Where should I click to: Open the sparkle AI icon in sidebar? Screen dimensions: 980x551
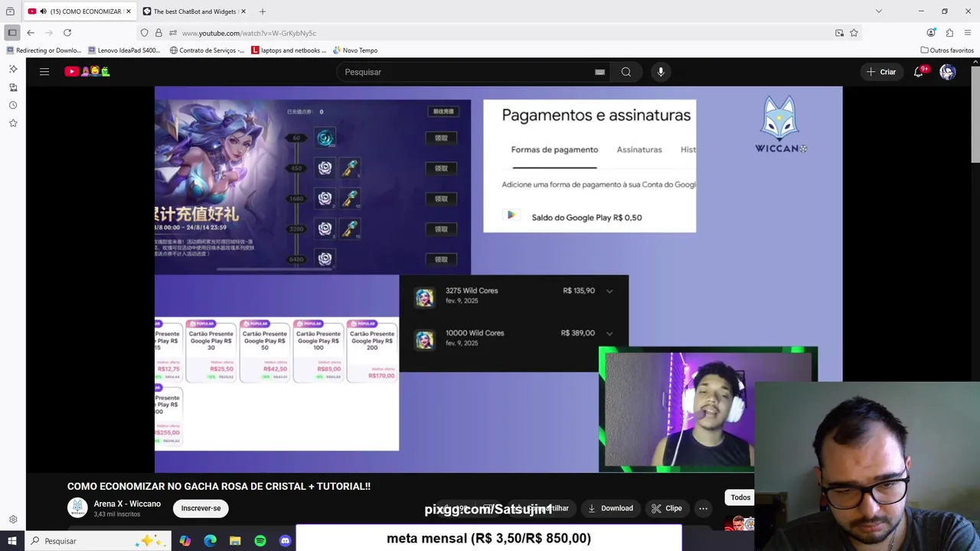pos(13,69)
